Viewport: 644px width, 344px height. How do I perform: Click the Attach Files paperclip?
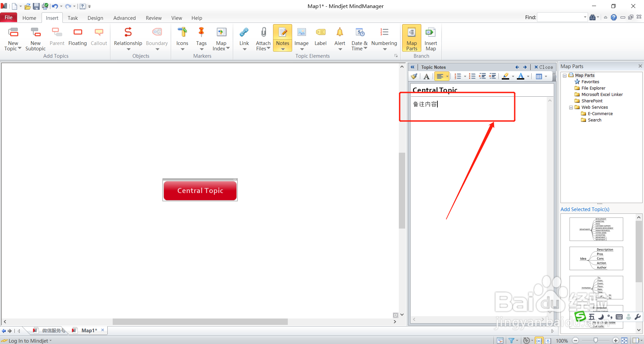[x=264, y=32]
